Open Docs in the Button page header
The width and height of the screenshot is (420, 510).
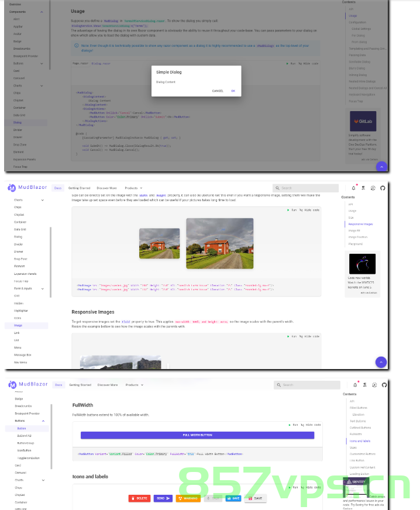(x=58, y=385)
